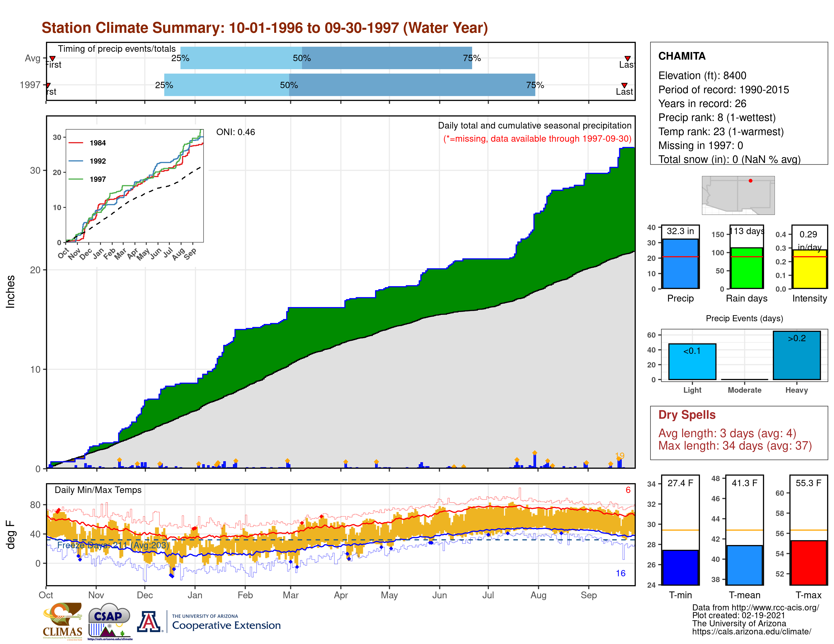Click the Avg 'First' red triangle marker
Image resolution: width=834 pixels, height=644 pixels.
pos(53,58)
